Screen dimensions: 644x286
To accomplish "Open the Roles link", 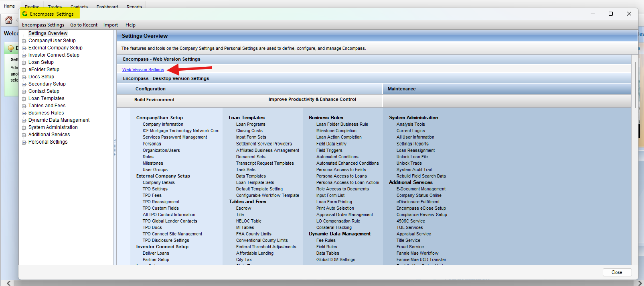I will coord(148,157).
